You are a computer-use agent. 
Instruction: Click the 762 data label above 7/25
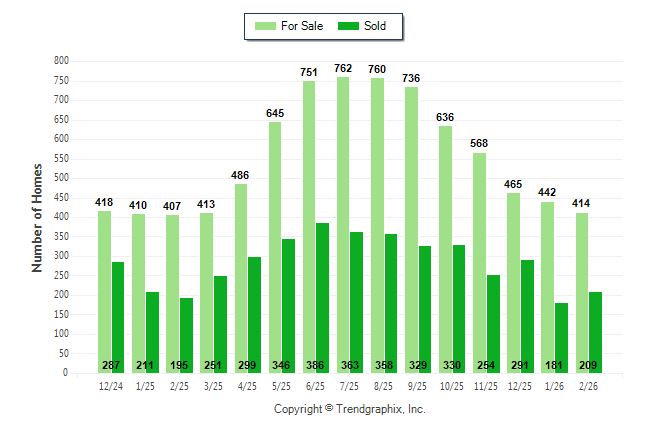[x=342, y=69]
